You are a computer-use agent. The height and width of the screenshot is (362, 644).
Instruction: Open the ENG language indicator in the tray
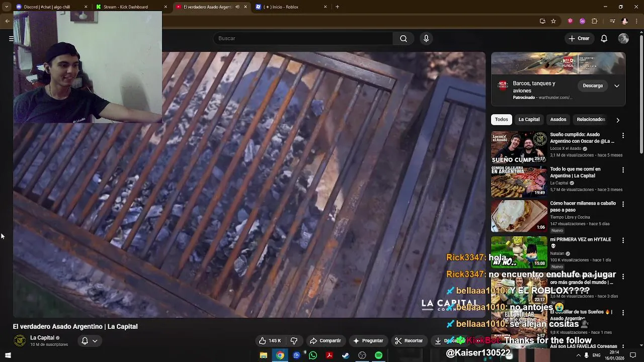click(597, 355)
